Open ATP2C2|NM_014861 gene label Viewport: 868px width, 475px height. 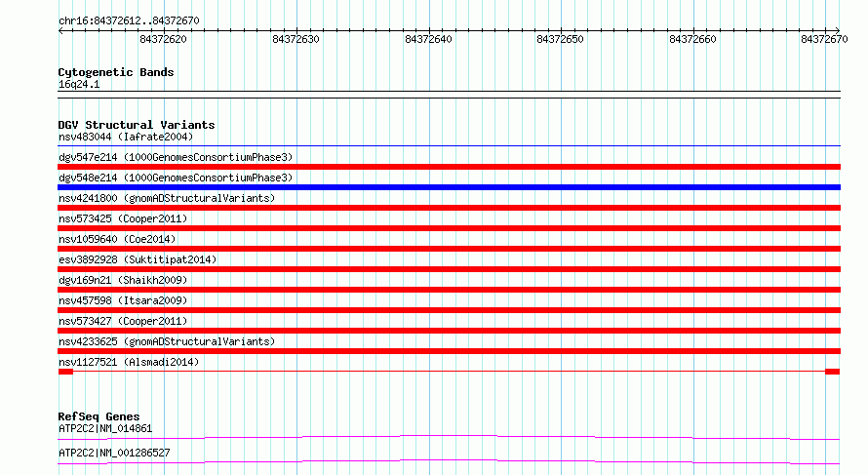pyautogui.click(x=105, y=428)
